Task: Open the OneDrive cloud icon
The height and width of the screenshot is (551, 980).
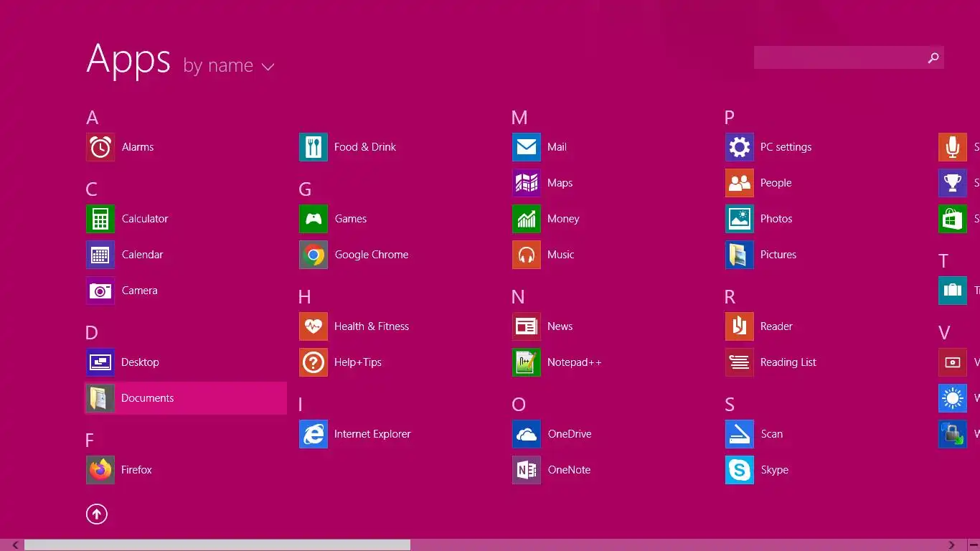Action: pyautogui.click(x=527, y=434)
